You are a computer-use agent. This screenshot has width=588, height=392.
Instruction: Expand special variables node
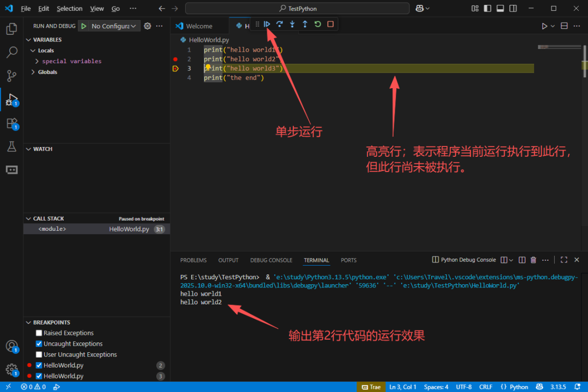coord(37,61)
